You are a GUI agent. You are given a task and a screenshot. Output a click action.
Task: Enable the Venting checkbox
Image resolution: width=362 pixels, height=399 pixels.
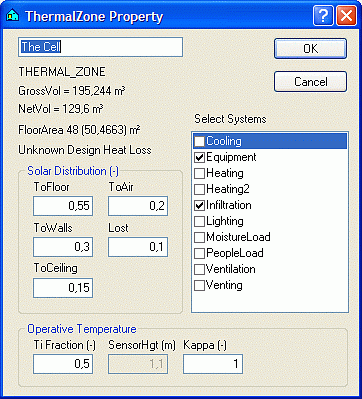click(x=199, y=285)
